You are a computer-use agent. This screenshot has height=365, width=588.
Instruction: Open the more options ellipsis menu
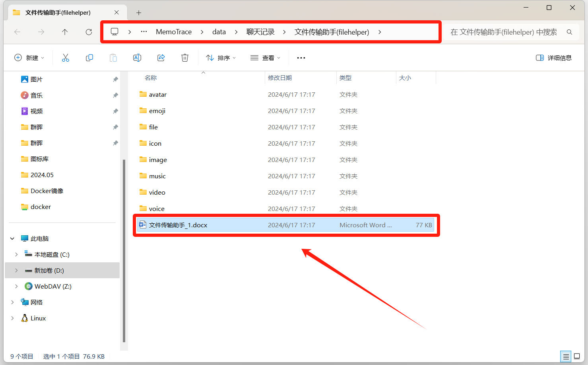(301, 58)
